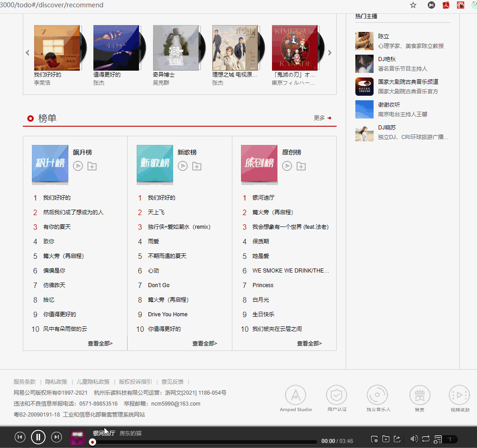The image size is (477, 448).
Task: Go back in the carousel with the left arrow
Action: (x=27, y=52)
